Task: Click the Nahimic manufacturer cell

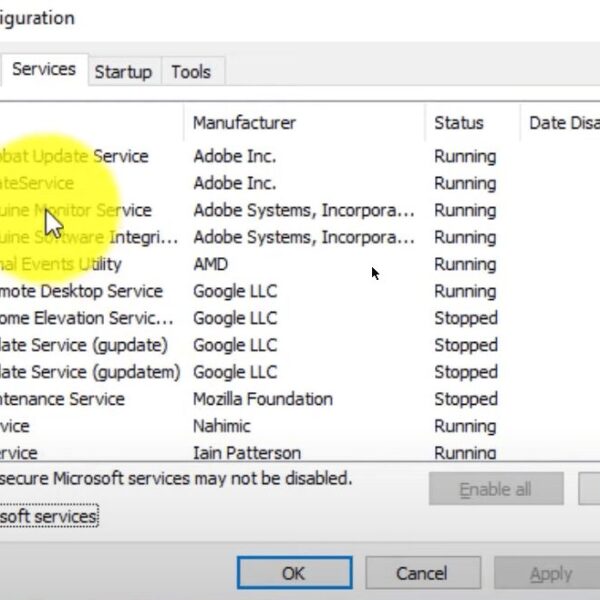Action: (222, 426)
